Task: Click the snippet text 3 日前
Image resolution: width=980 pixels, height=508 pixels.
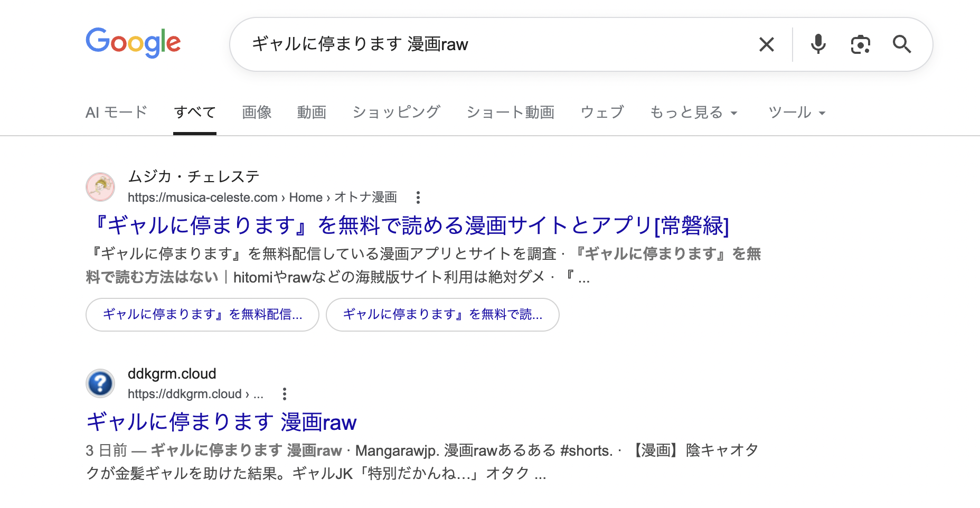Action: pyautogui.click(x=106, y=450)
